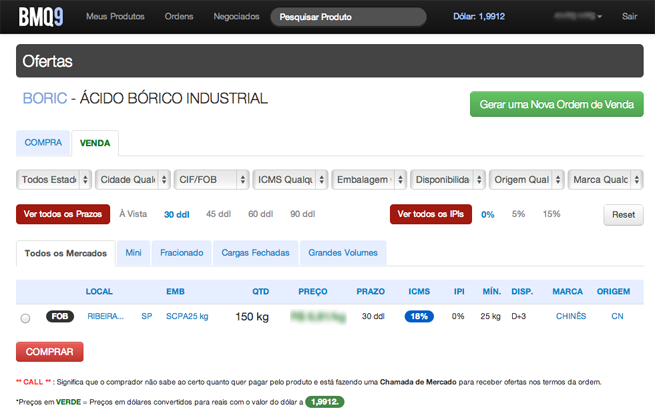655x410 pixels.
Task: Click the QTD column header
Action: 260,292
